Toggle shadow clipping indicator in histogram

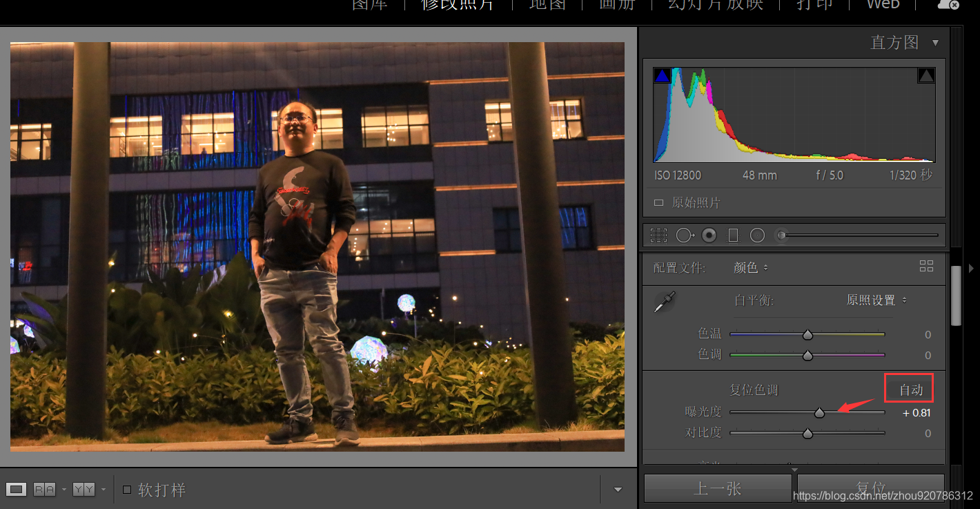click(662, 75)
